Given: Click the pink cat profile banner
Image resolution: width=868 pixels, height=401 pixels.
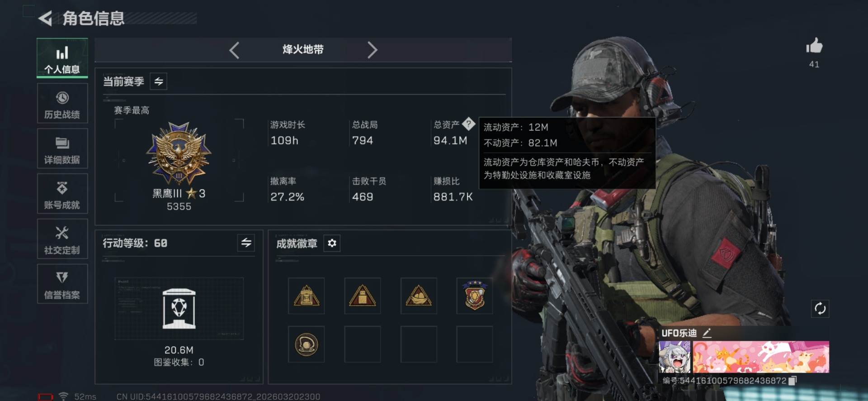Looking at the screenshot, I should tap(761, 357).
